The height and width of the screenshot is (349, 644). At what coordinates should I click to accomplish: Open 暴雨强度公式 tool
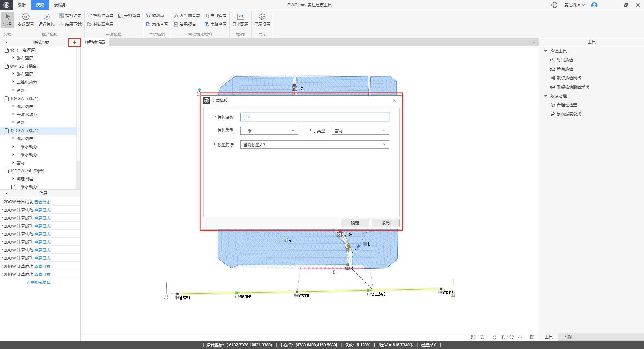(x=566, y=114)
